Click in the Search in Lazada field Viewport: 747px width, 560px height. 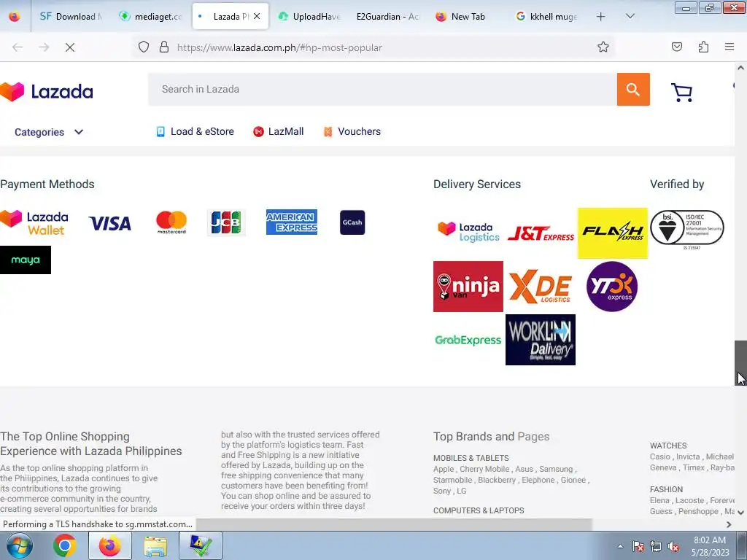coord(382,89)
